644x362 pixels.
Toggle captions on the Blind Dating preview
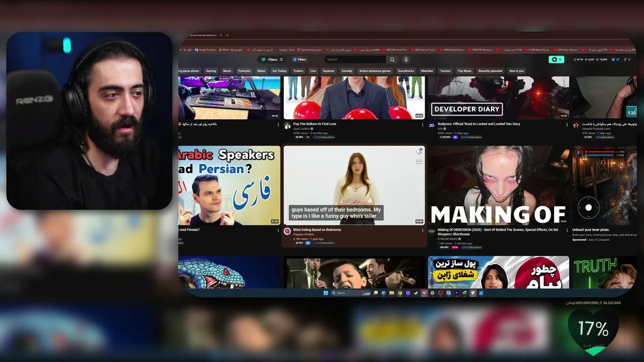[x=419, y=161]
